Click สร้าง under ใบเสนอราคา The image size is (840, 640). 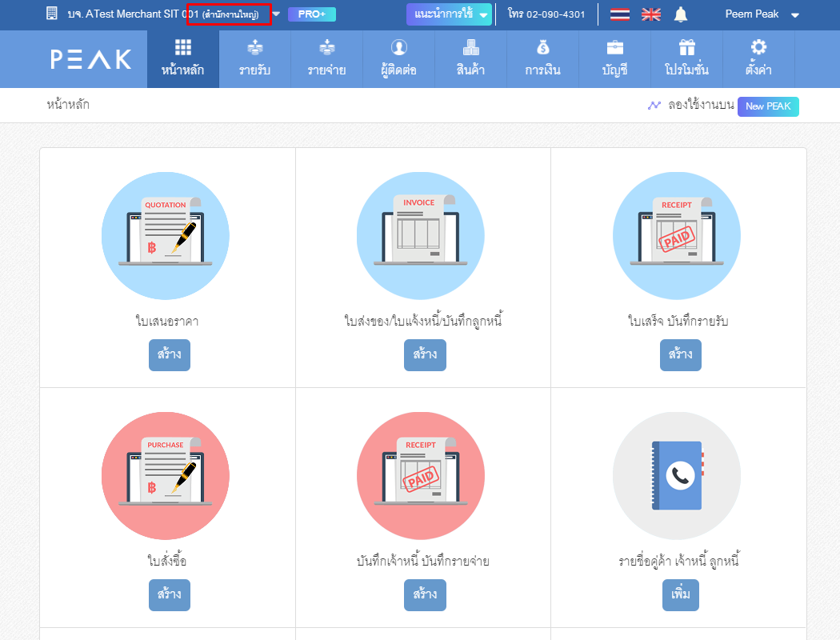click(x=170, y=354)
